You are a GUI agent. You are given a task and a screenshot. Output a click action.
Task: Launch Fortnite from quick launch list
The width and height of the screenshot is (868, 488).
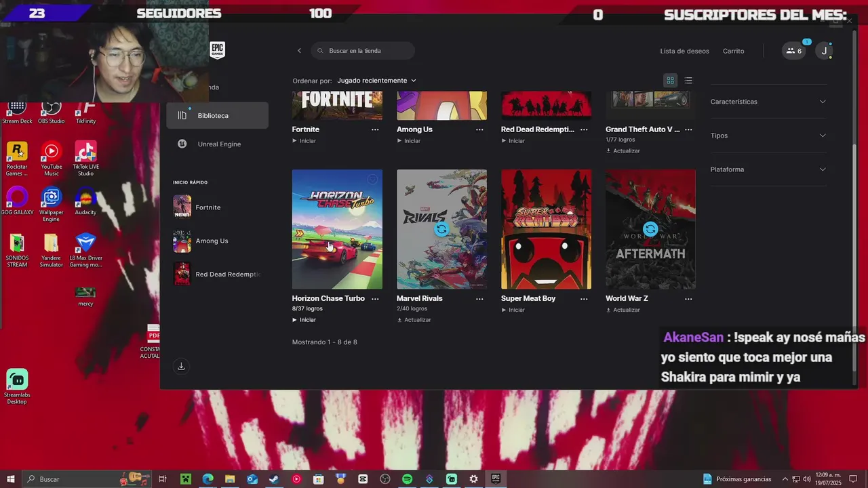tap(217, 207)
